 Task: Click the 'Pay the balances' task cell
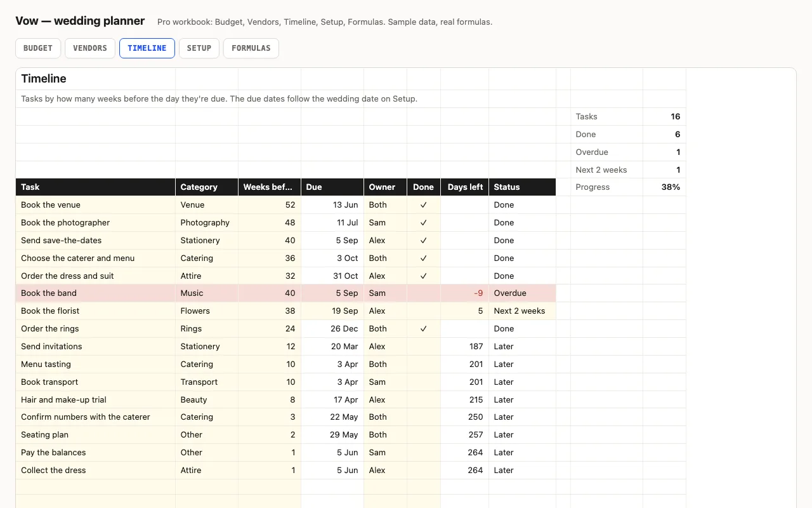[x=95, y=453]
